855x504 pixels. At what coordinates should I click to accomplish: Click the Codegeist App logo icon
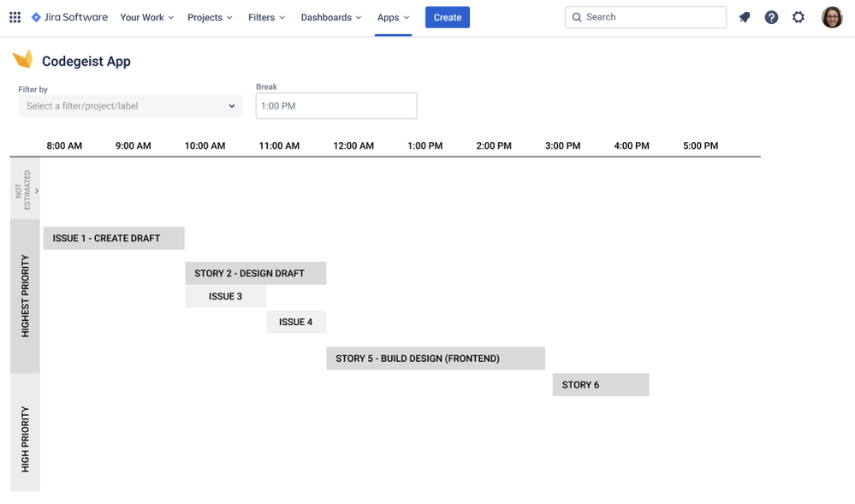(x=23, y=60)
